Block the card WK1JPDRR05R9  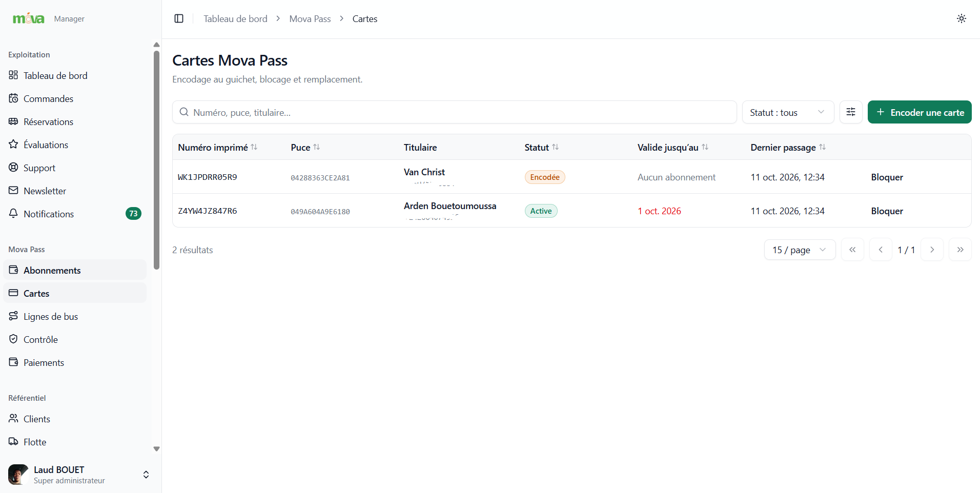point(887,177)
